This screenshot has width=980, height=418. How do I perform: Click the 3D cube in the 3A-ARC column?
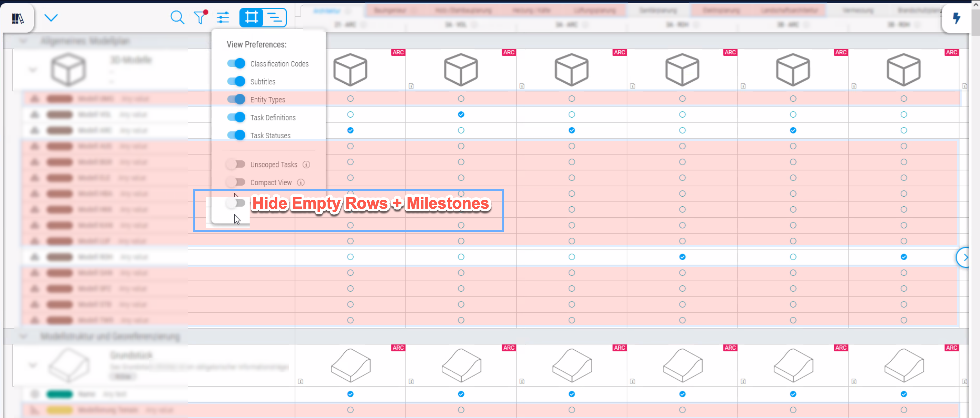(571, 70)
